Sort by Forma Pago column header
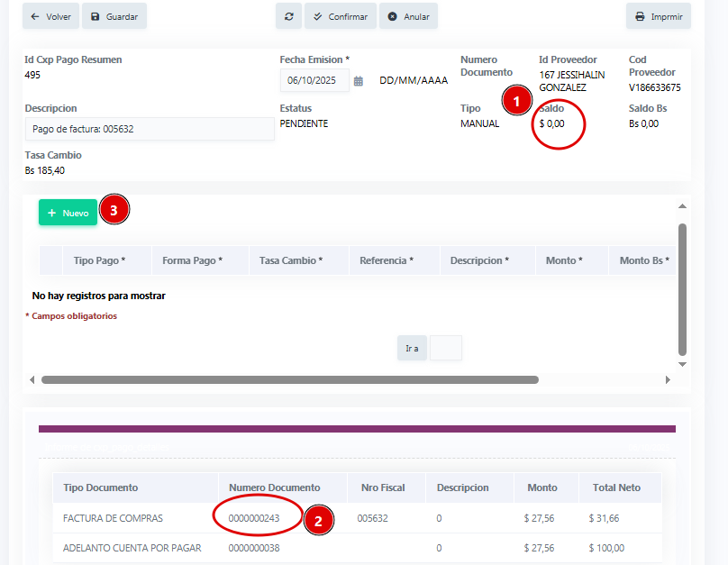This screenshot has width=728, height=565. [192, 260]
